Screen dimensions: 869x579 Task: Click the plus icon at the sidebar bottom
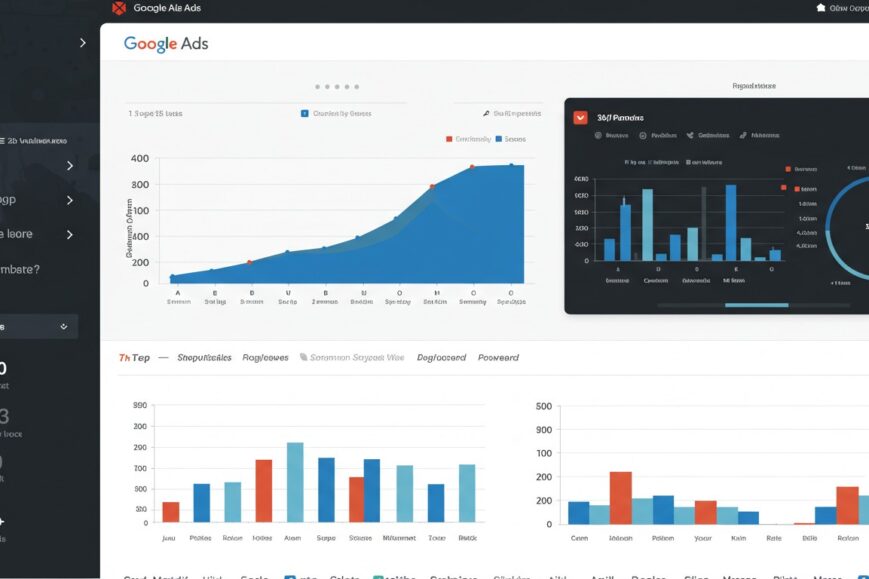coord(2,521)
